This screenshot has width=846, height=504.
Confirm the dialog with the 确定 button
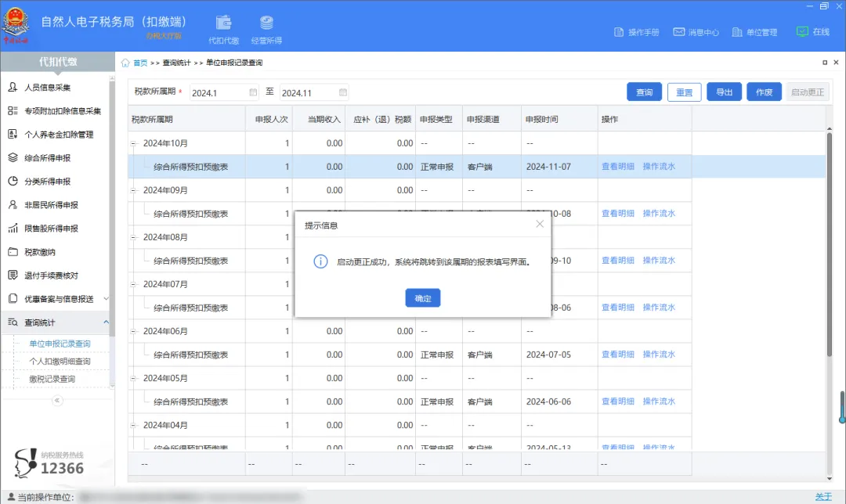pyautogui.click(x=422, y=297)
